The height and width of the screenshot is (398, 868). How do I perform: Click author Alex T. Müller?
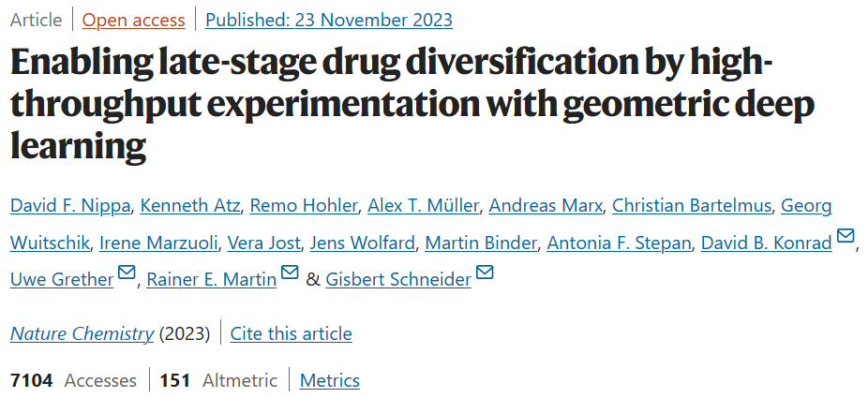[422, 206]
